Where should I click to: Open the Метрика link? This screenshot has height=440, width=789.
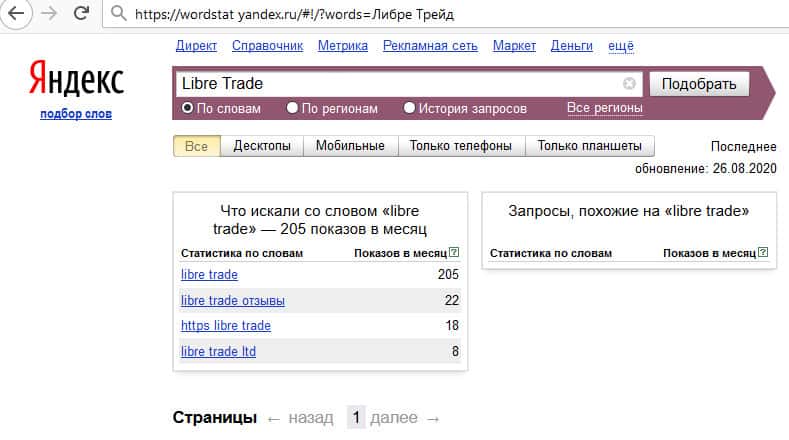click(x=343, y=46)
